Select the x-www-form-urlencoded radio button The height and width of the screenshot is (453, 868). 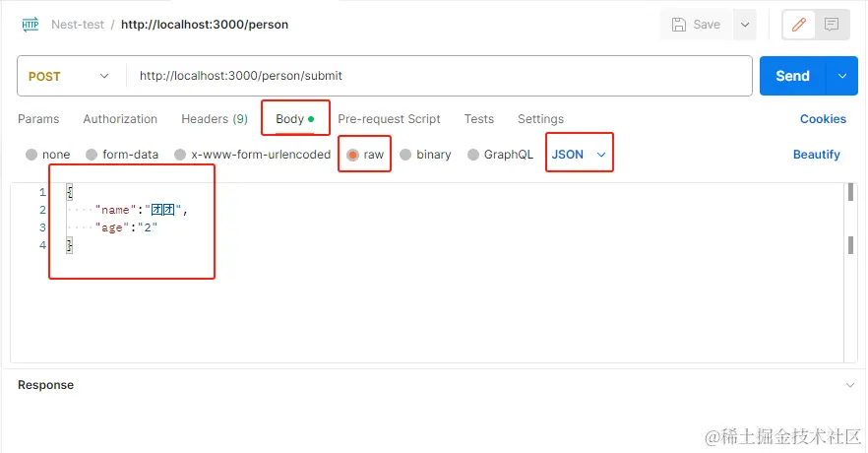pyautogui.click(x=180, y=155)
